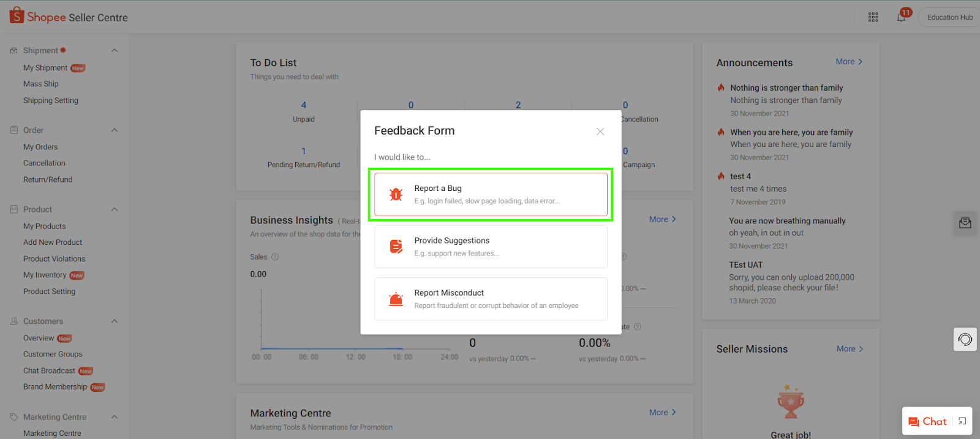
Task: Click More link in Announcements
Action: click(x=849, y=62)
